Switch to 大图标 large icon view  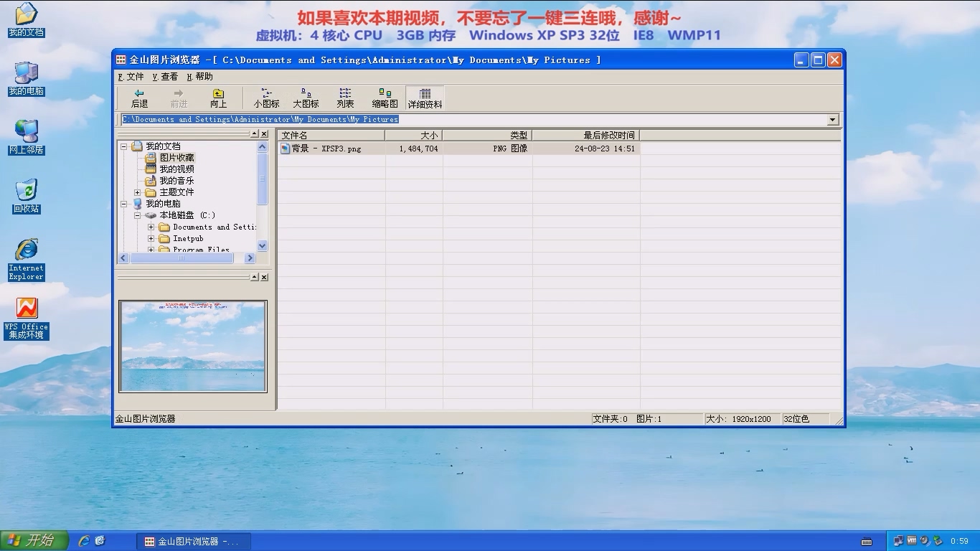306,98
